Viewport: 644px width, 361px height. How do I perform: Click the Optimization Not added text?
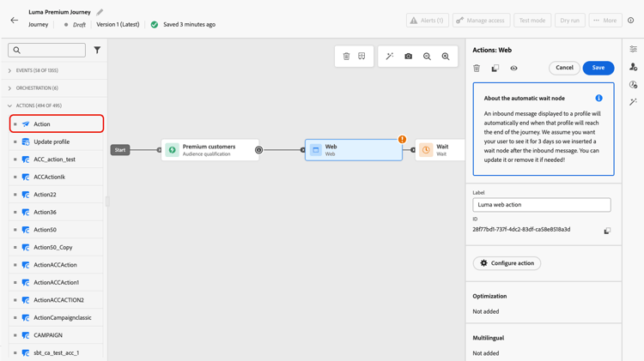(x=485, y=311)
